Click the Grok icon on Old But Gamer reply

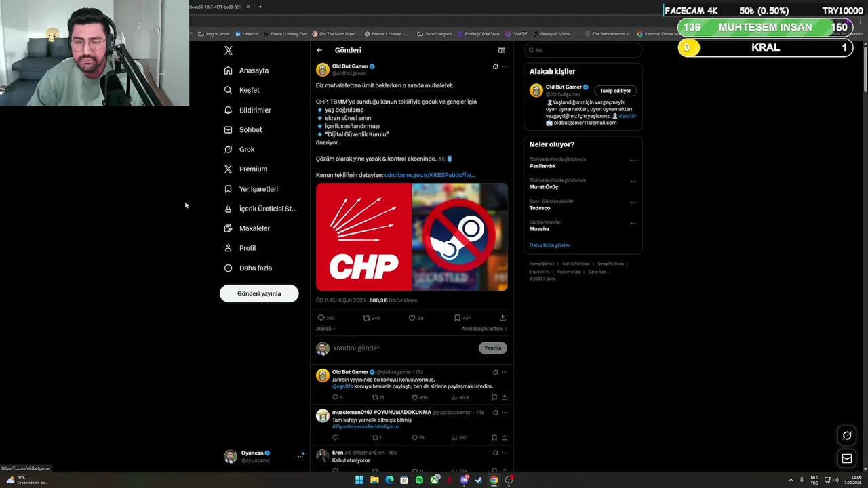(495, 372)
